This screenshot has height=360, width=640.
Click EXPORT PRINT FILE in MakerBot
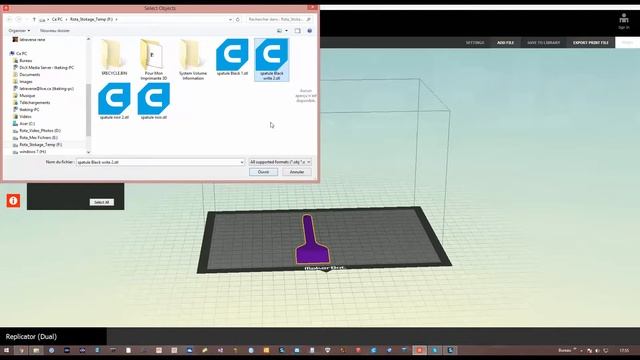(x=591, y=42)
